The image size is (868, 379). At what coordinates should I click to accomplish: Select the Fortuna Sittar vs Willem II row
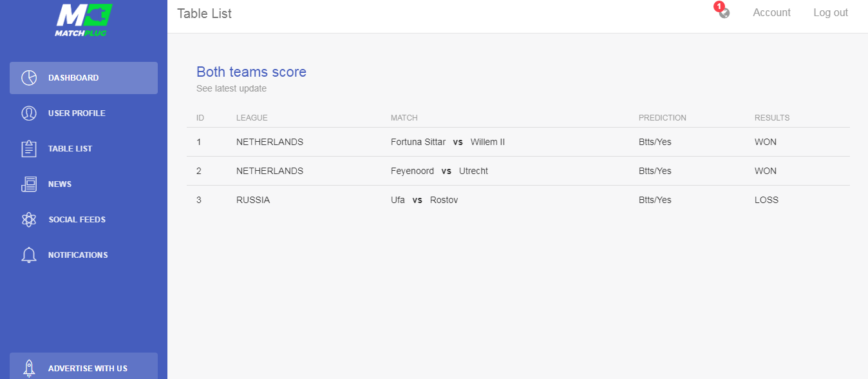pyautogui.click(x=448, y=142)
